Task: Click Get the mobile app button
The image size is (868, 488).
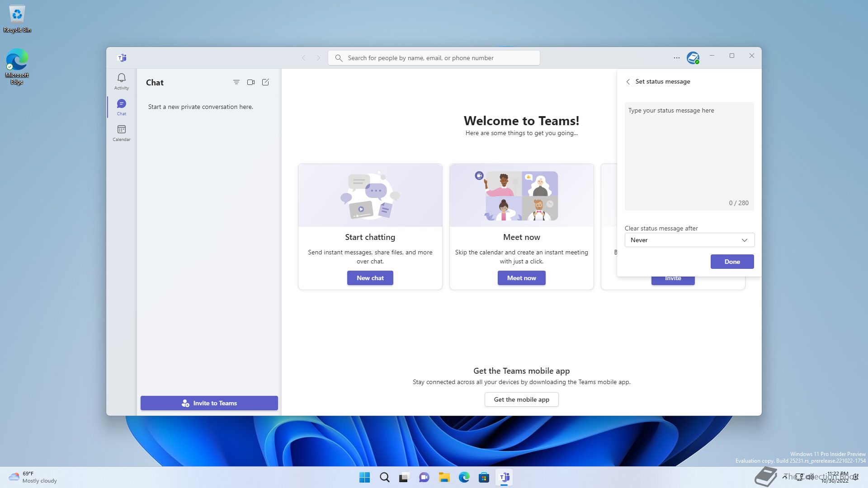Action: pyautogui.click(x=521, y=399)
